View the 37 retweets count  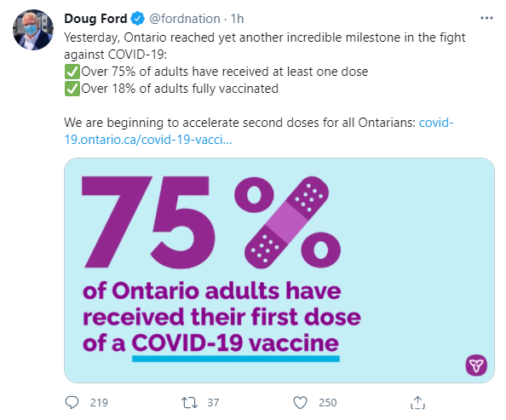coord(213,403)
